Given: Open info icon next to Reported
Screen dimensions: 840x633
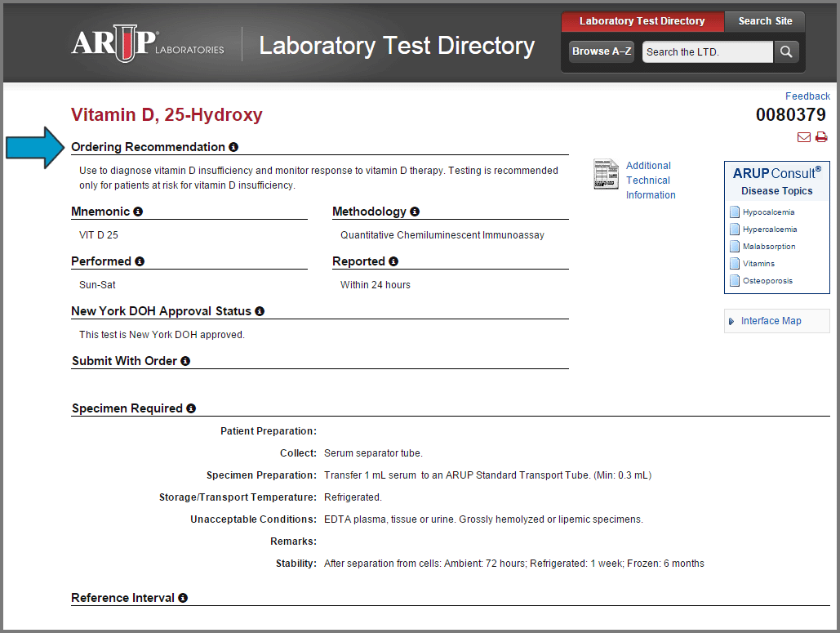Looking at the screenshot, I should tap(393, 261).
